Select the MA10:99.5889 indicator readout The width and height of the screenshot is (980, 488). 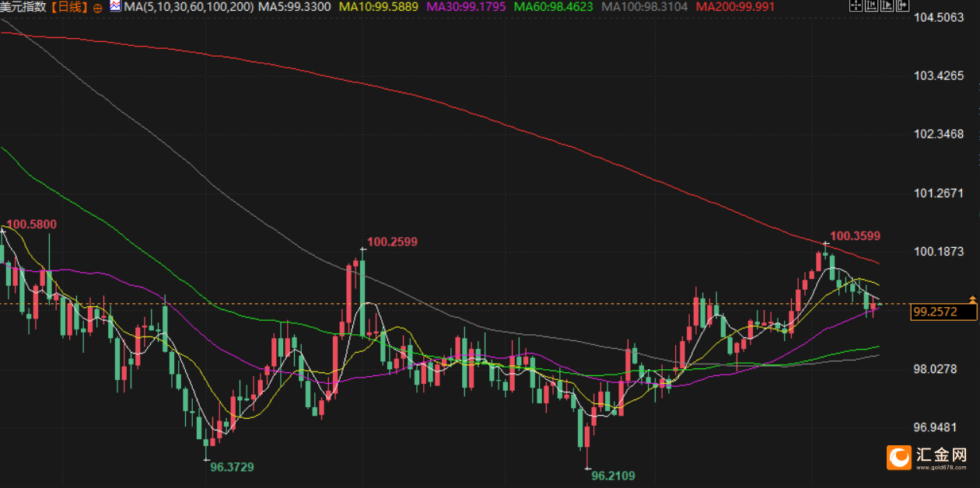[377, 7]
